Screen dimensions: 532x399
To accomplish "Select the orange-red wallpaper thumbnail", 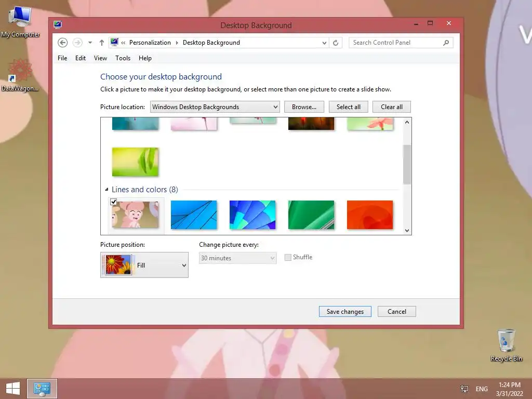I will click(x=370, y=215).
